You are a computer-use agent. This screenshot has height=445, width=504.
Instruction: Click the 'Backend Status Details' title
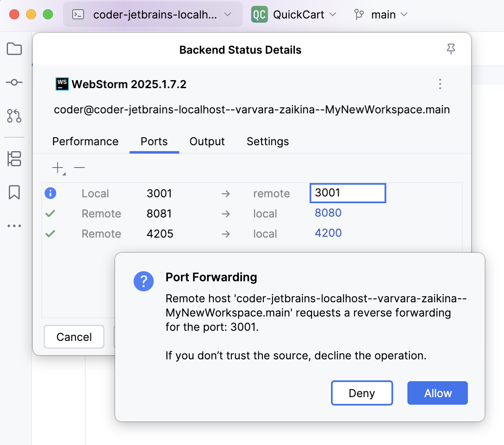(240, 50)
